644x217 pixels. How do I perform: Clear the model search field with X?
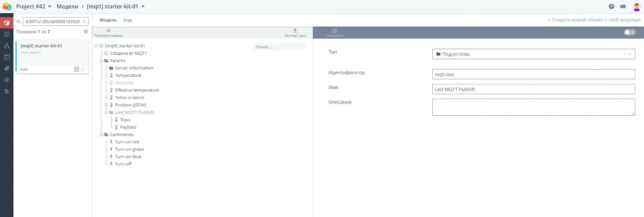click(x=84, y=22)
